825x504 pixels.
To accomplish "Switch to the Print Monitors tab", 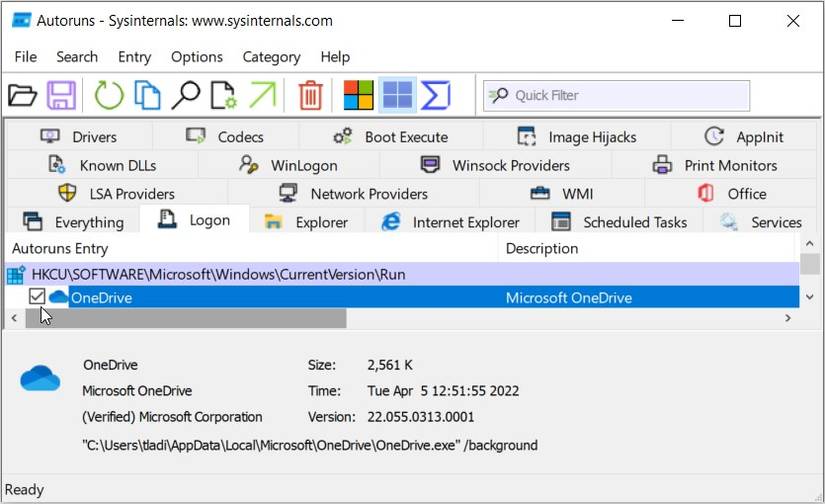I will point(715,165).
